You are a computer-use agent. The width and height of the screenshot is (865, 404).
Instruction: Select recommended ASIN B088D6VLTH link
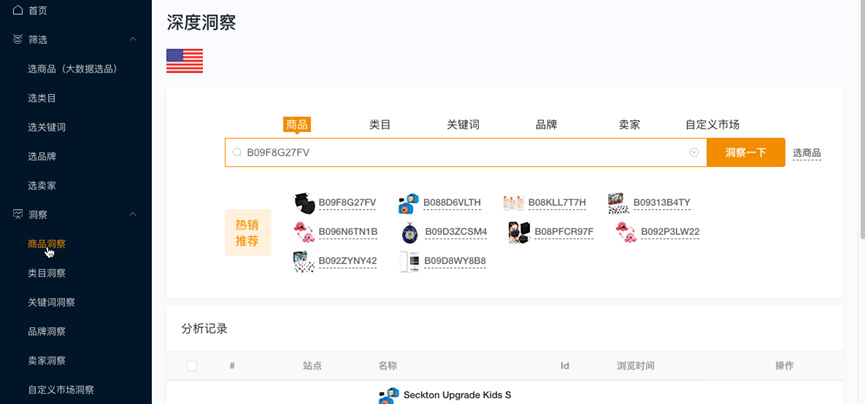452,203
